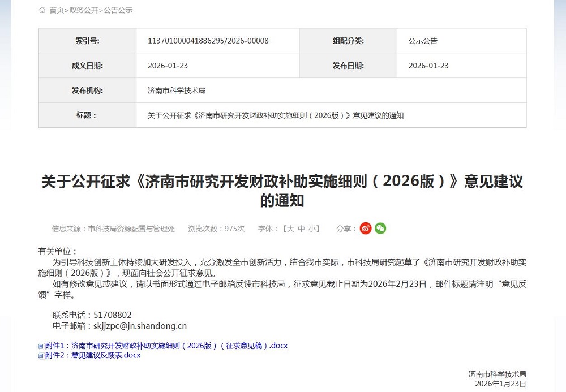Share the article via Weibo icon
This screenshot has width=566, height=392.
pos(366,228)
